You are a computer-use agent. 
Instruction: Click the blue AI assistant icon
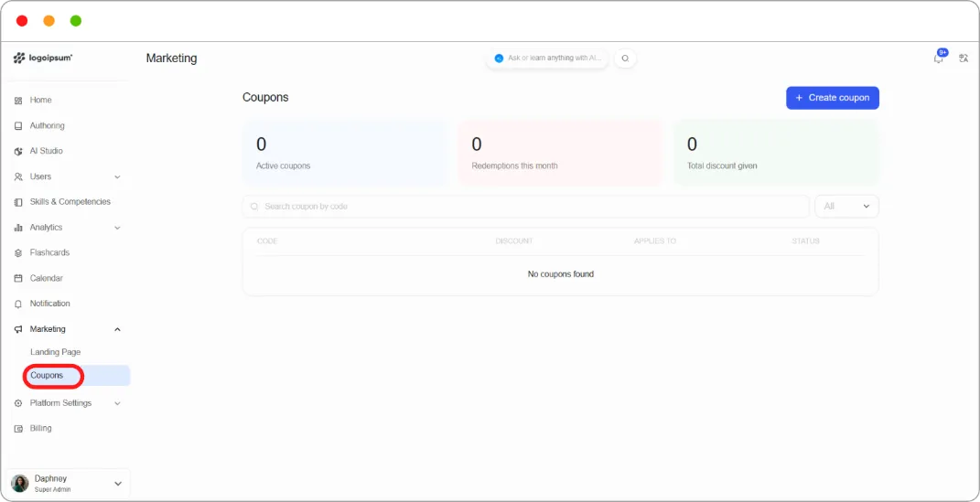coord(499,59)
